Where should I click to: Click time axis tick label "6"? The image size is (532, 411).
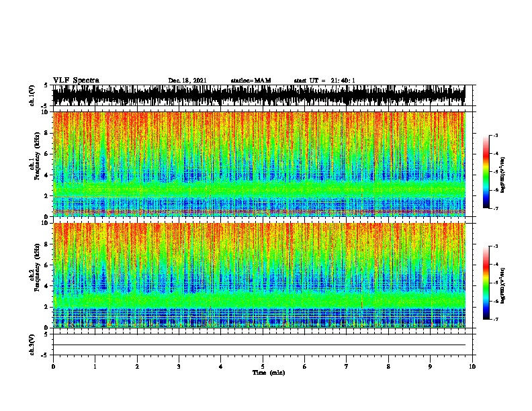point(304,366)
